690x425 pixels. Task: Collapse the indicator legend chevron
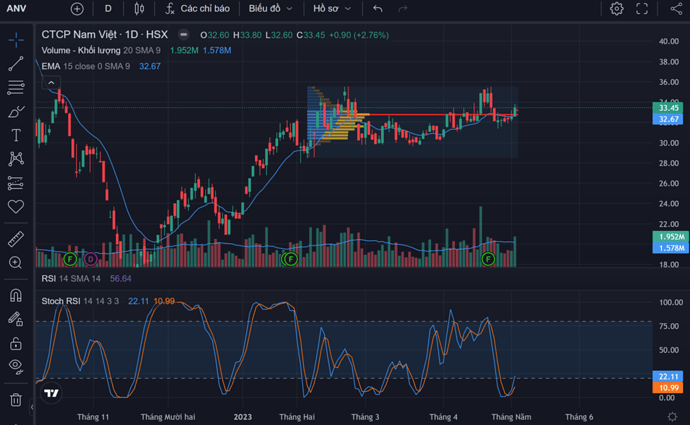point(51,83)
